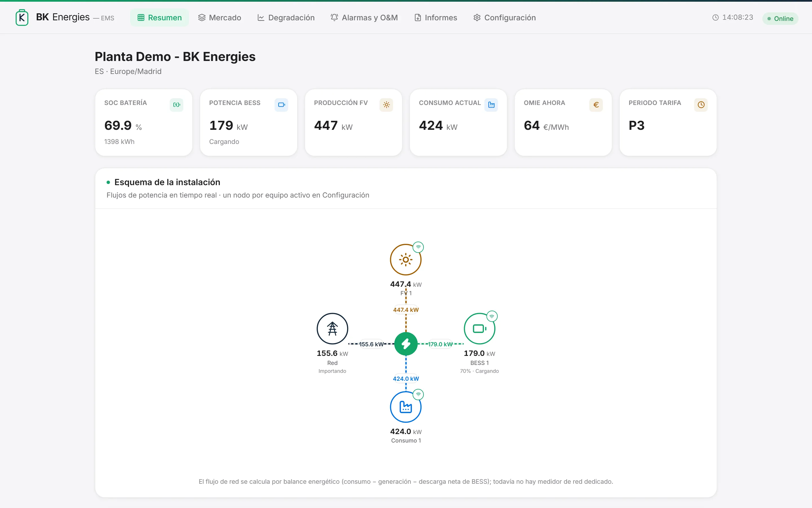Click the 14:08:23 time display

(x=738, y=17)
